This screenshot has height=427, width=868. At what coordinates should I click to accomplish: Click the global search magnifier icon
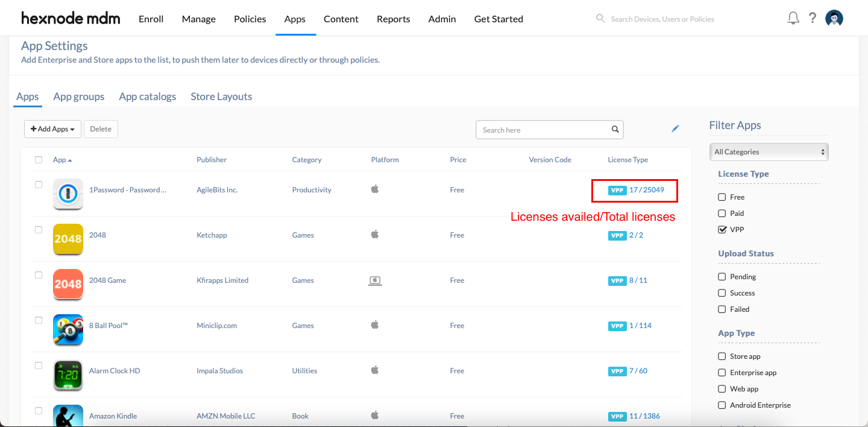[600, 19]
